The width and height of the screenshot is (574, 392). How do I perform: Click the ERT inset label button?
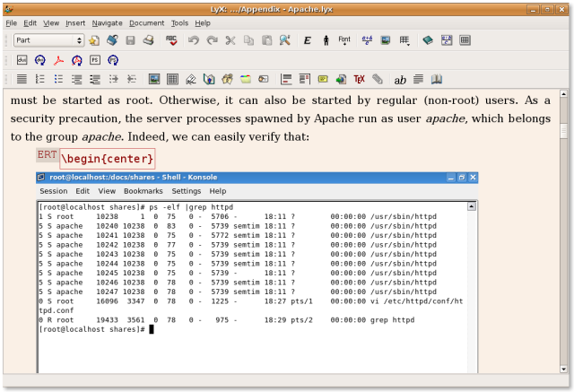click(x=47, y=156)
